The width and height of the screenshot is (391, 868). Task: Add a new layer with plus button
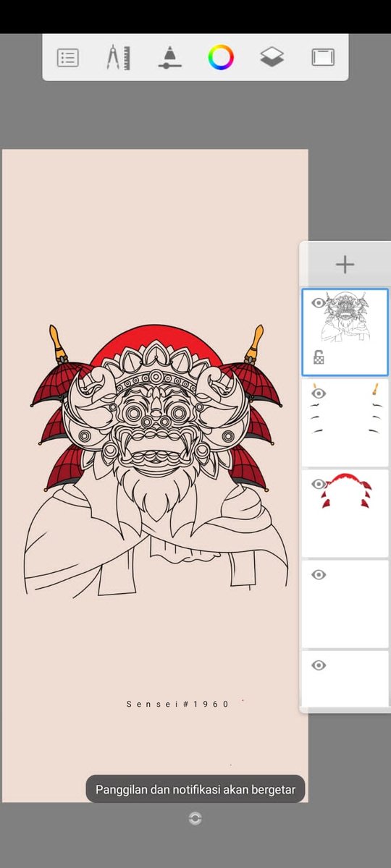coord(345,264)
